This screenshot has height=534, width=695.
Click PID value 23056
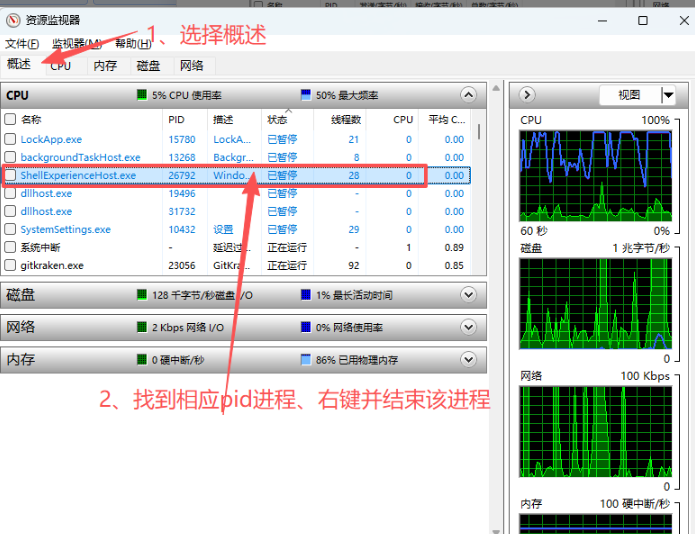(x=182, y=265)
